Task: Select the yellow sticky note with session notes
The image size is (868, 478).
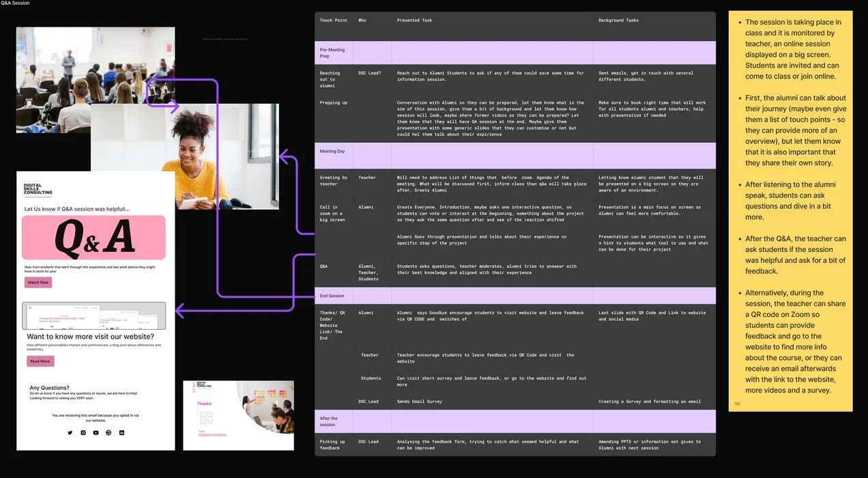Action: tap(790, 210)
